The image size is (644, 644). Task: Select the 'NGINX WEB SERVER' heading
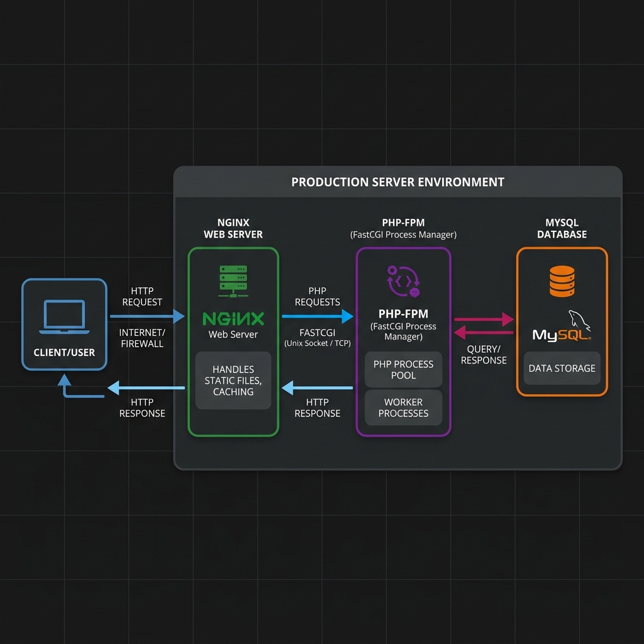tap(233, 228)
